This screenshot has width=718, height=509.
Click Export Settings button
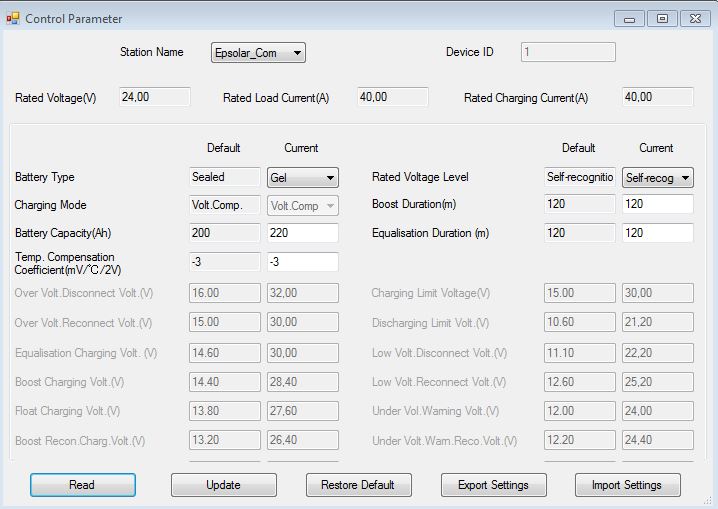click(x=493, y=485)
